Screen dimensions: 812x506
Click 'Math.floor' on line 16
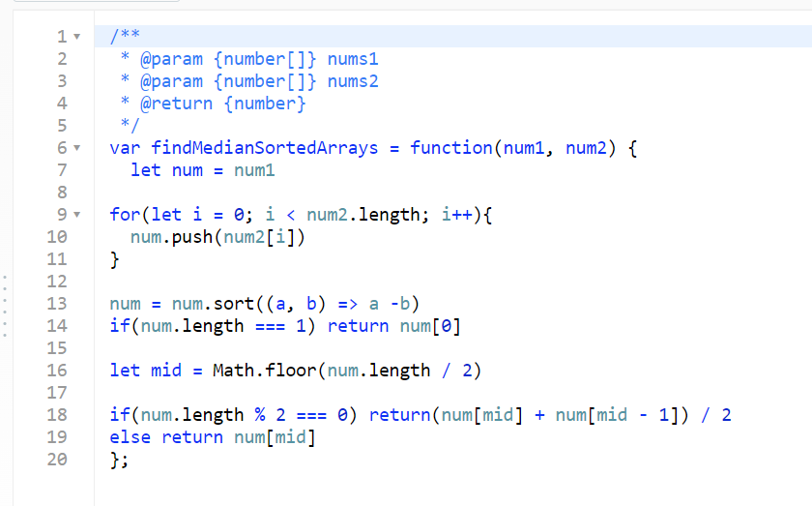coord(265,371)
